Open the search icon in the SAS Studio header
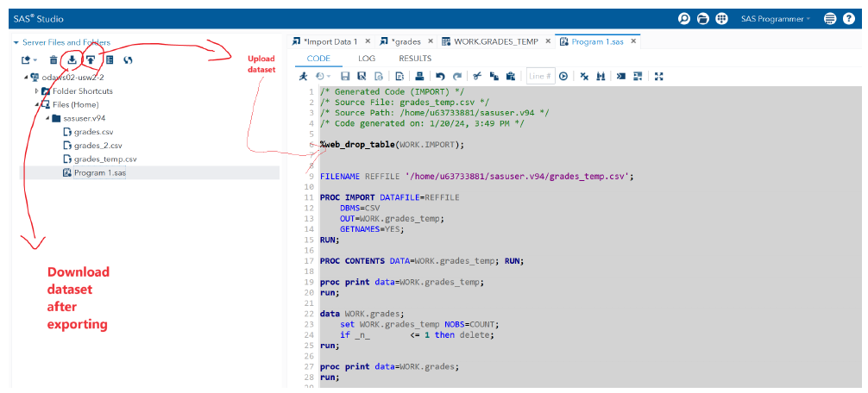This screenshot has height=393, width=868. click(684, 19)
